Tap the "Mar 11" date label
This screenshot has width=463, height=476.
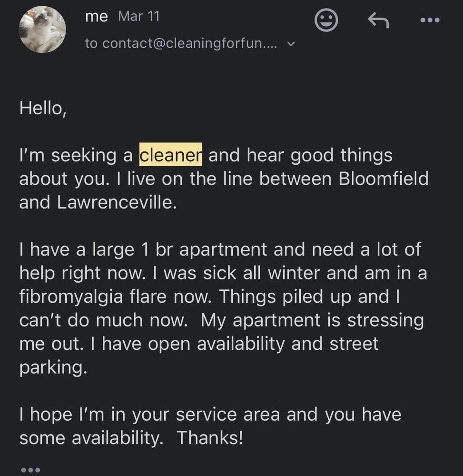coord(138,16)
